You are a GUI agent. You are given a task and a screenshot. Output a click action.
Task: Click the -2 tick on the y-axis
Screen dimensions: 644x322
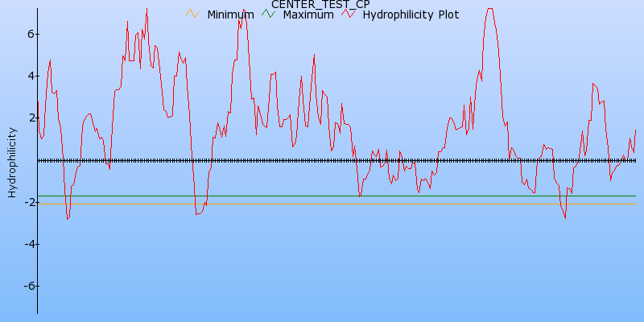pyautogui.click(x=26, y=202)
